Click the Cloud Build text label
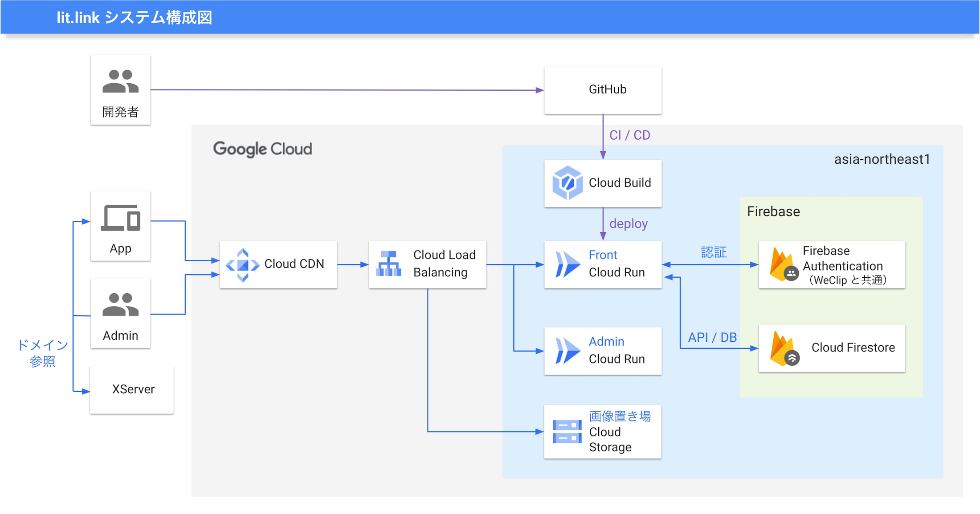Viewport: 980px width, 514px height. [x=620, y=182]
